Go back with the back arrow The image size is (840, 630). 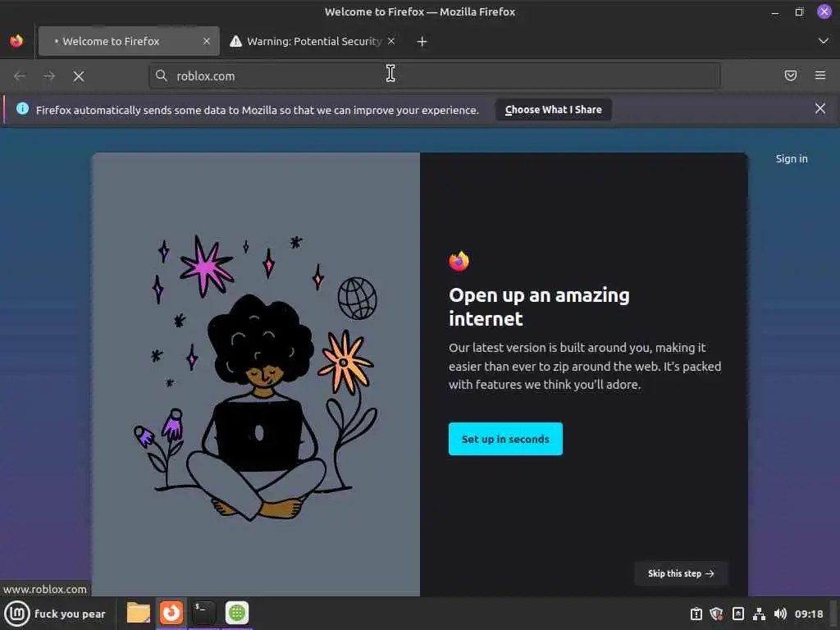(x=20, y=76)
